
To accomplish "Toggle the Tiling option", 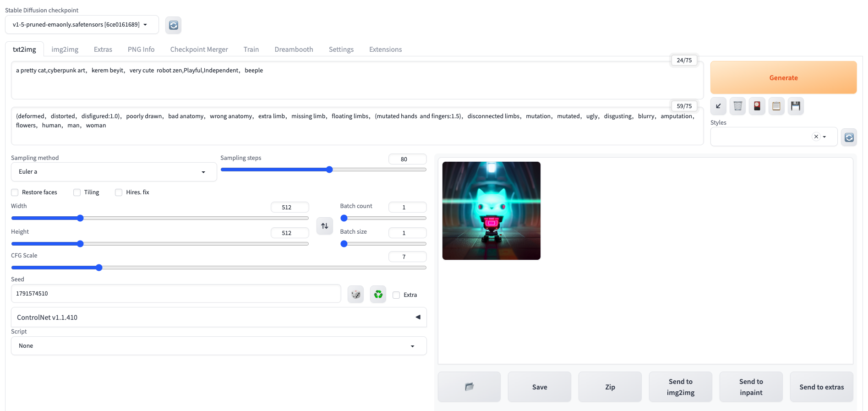I will tap(77, 192).
